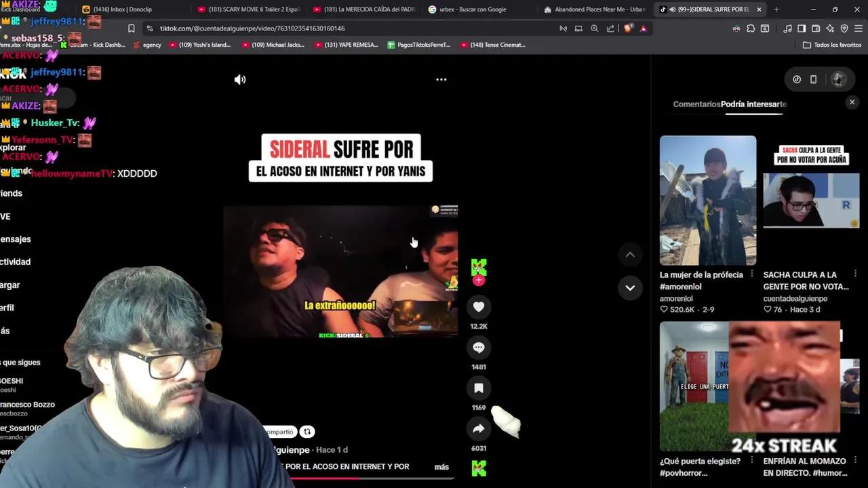
Task: Select the Podría interesarte tab
Action: [753, 104]
